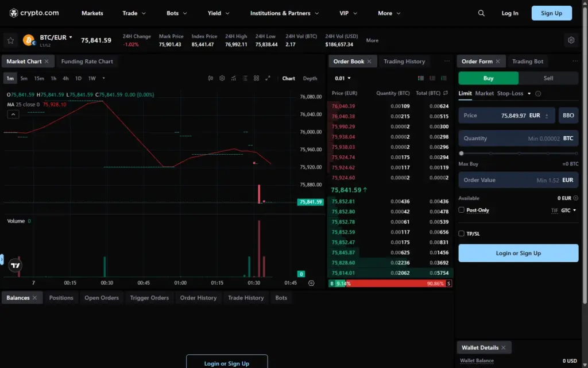The image size is (588, 368).
Task: Close the Balances tab
Action: 34,297
